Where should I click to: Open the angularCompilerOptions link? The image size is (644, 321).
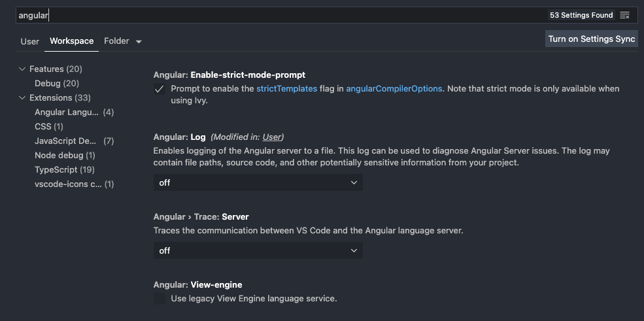[x=394, y=89]
